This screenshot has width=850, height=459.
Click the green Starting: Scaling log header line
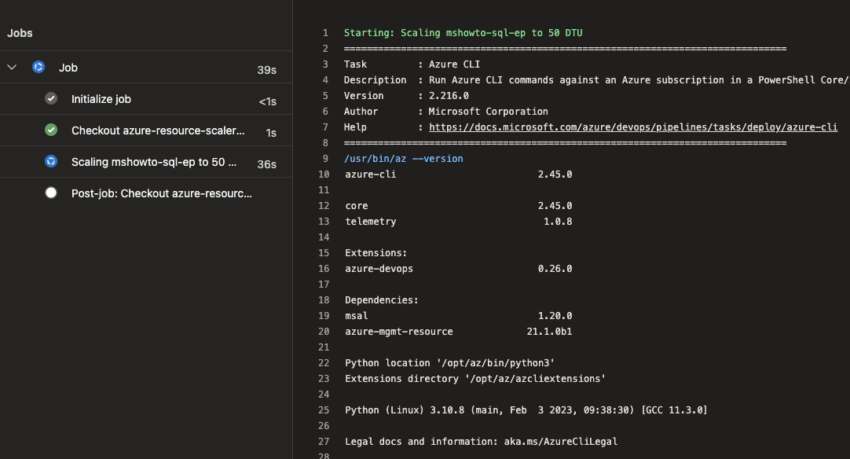pos(463,33)
